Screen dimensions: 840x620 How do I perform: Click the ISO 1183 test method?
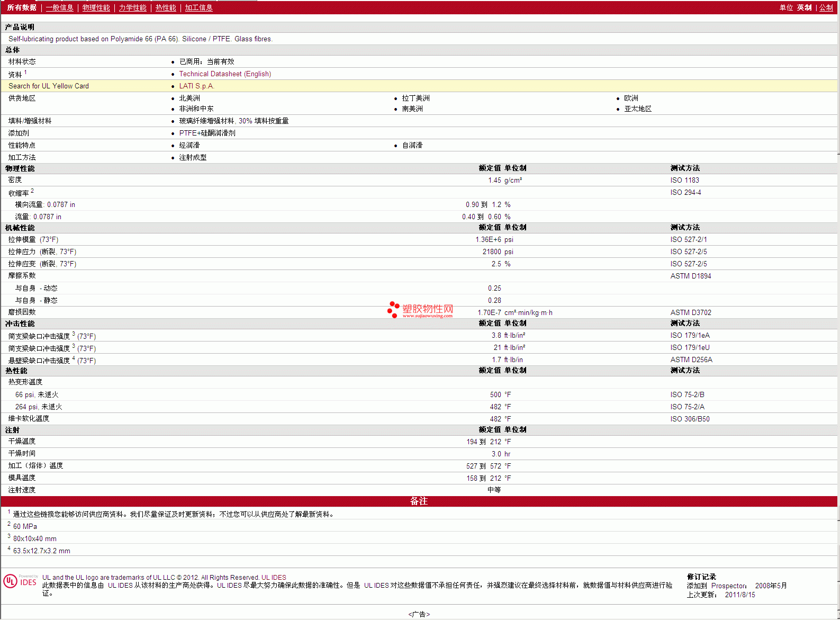pos(684,181)
